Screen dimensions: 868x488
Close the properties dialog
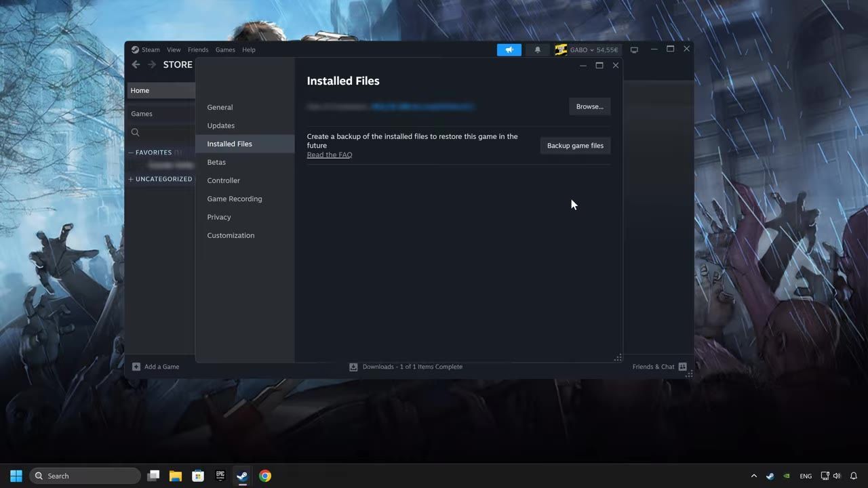tap(616, 65)
